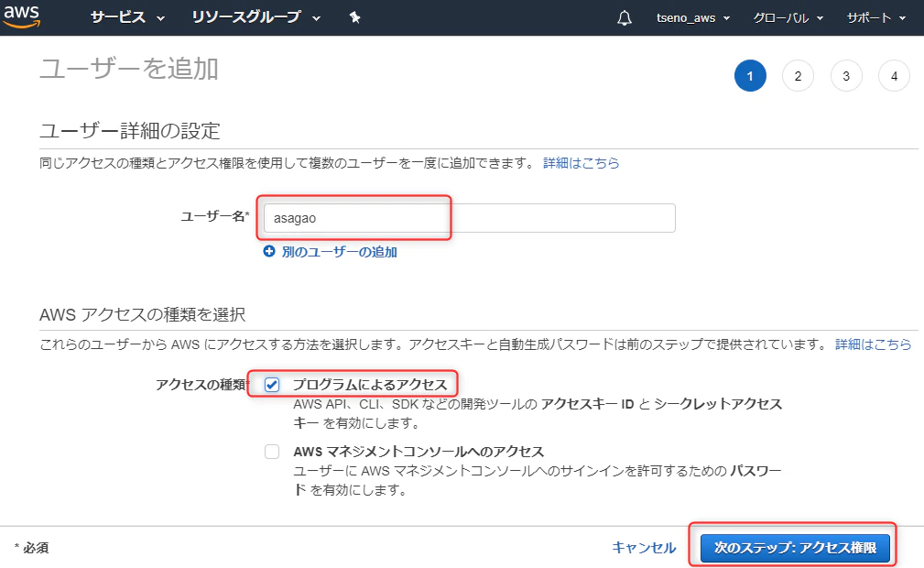
Task: Enable AWS マネジメントコンソールへのアクセス checkbox
Action: click(272, 452)
